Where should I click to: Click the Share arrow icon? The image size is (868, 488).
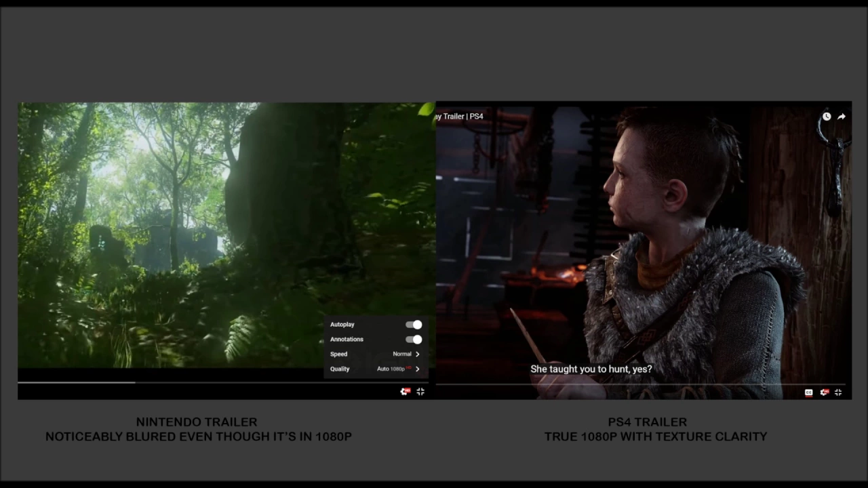842,117
